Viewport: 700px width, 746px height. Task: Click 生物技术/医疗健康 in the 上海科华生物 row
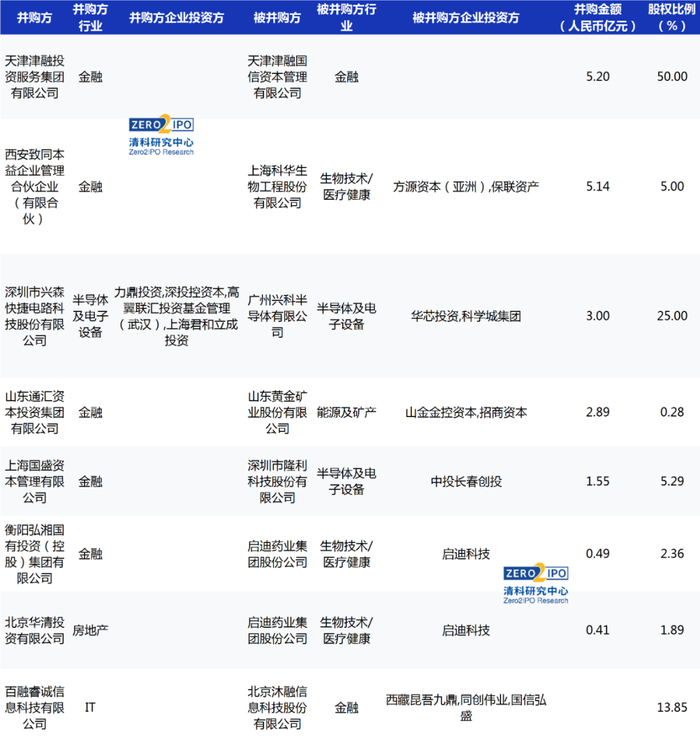point(346,186)
